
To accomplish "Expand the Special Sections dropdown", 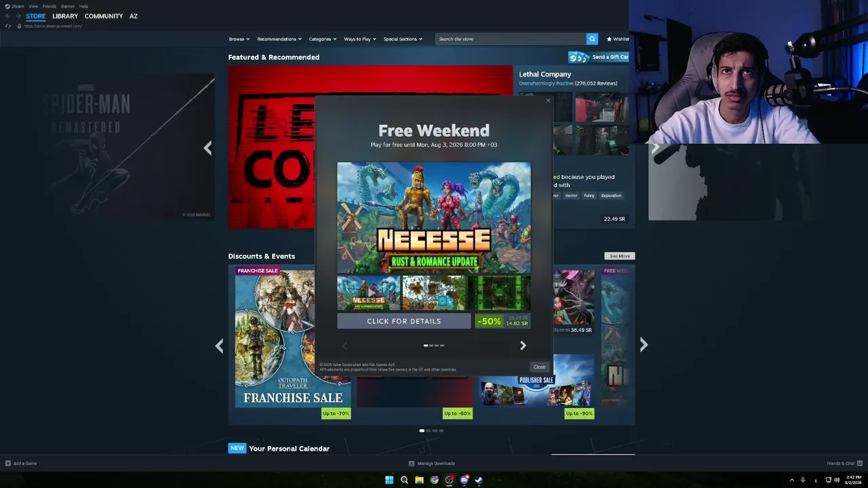I will 403,39.
